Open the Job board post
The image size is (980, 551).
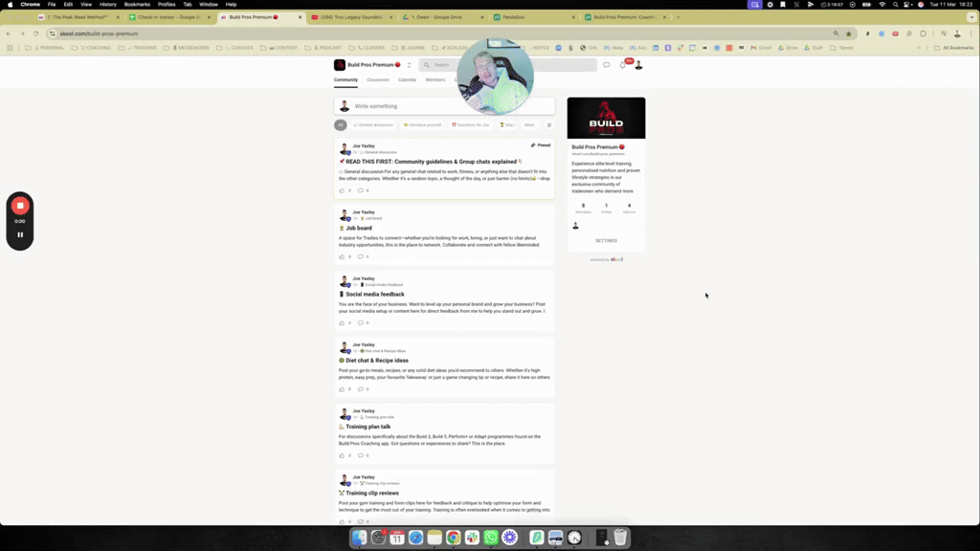(359, 228)
